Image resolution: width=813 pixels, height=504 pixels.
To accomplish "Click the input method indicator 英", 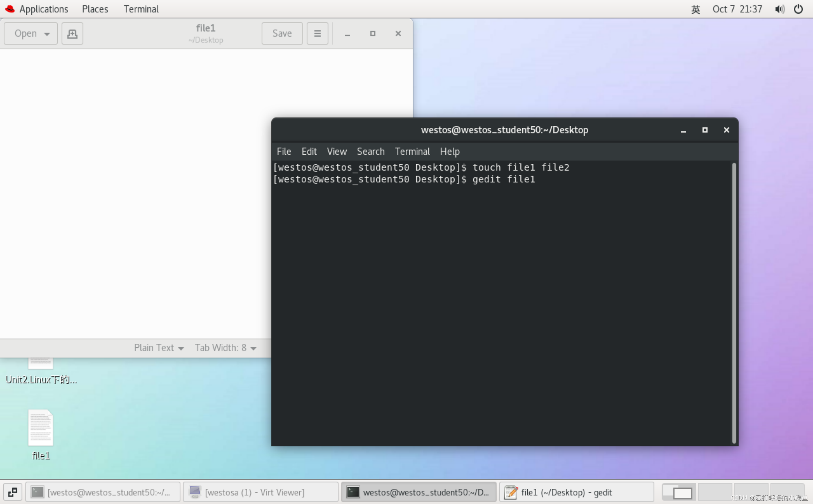I will tap(696, 9).
